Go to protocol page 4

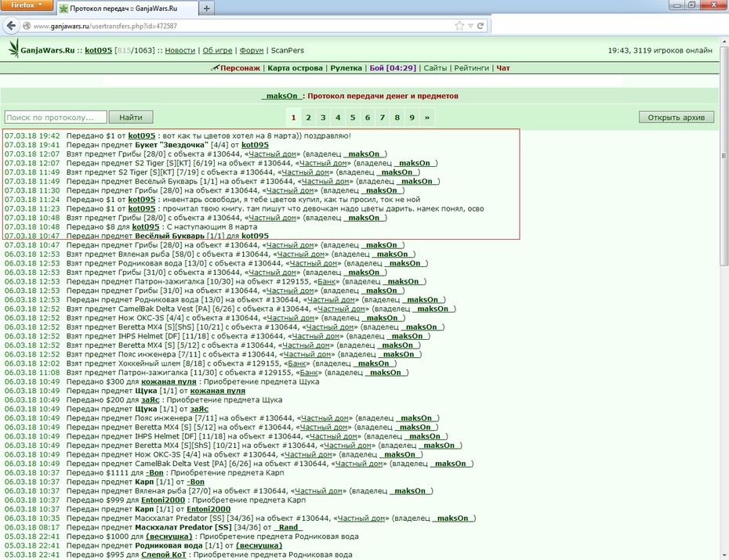click(x=338, y=117)
